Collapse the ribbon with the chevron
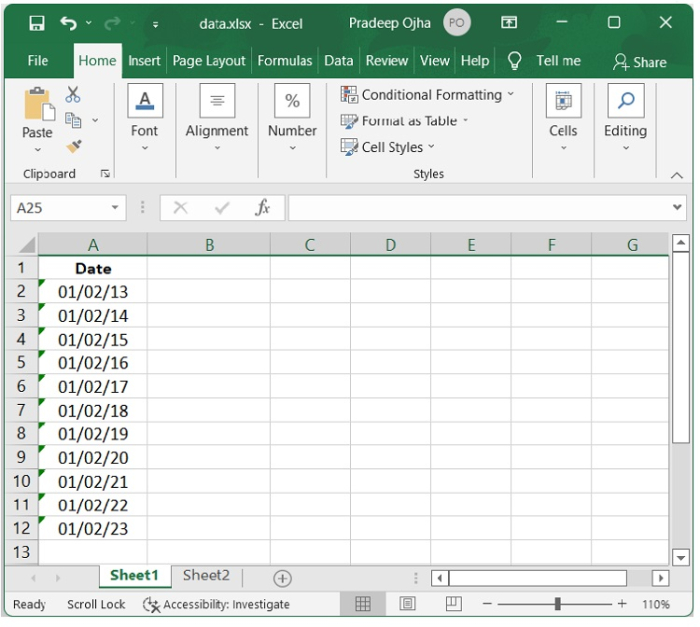The image size is (700, 627). 677,175
